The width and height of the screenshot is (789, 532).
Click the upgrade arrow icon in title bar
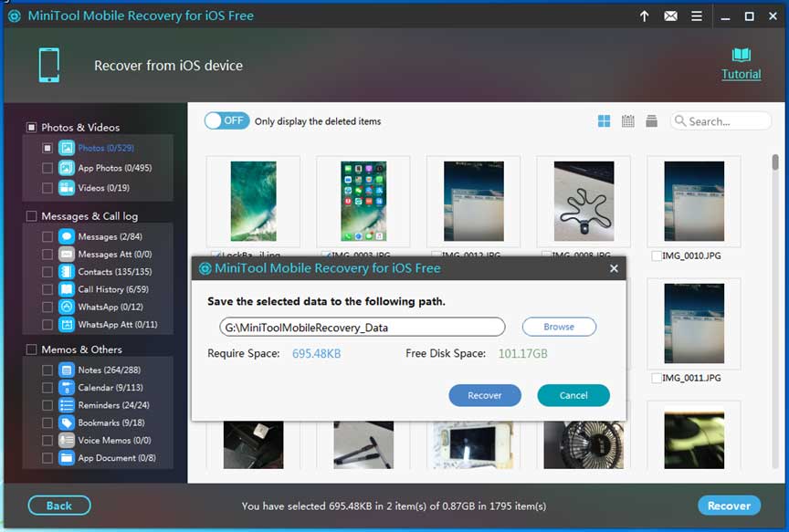click(644, 16)
